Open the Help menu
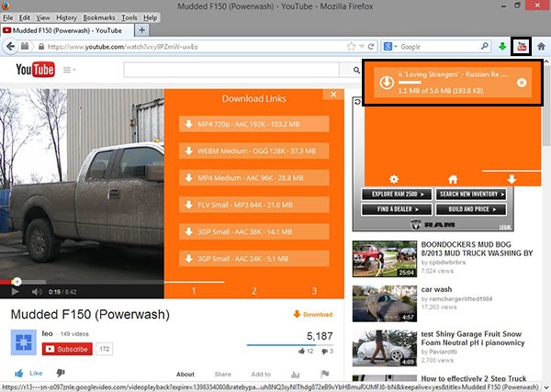The width and height of the screenshot is (551, 392). coord(151,17)
